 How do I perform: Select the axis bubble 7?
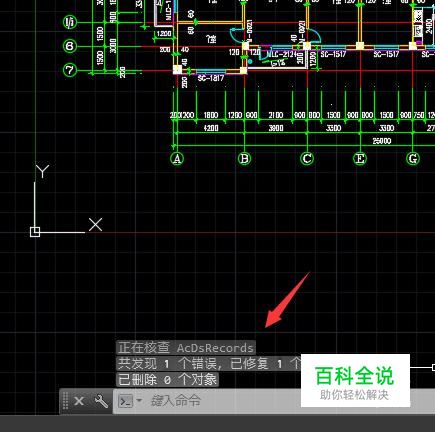click(x=70, y=70)
